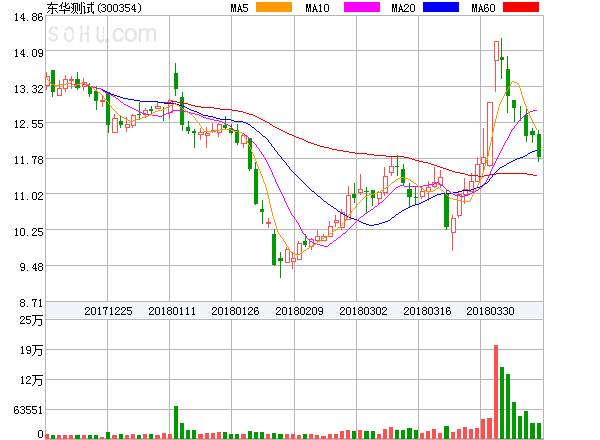
Task: Click the 25万 volume axis label
Action: [x=31, y=320]
